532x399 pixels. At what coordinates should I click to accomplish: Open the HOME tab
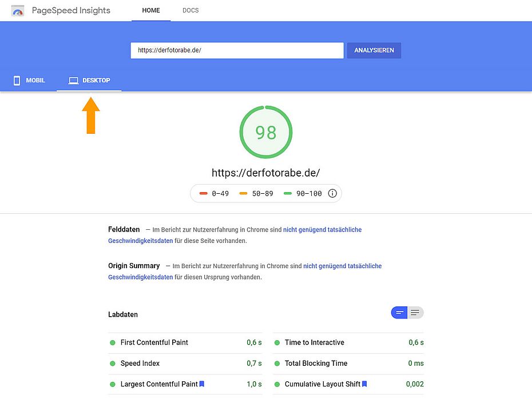tap(151, 10)
